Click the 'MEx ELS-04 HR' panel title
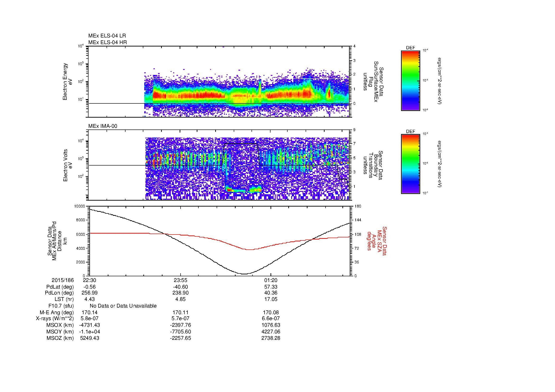The image size is (555, 392). pyautogui.click(x=107, y=42)
